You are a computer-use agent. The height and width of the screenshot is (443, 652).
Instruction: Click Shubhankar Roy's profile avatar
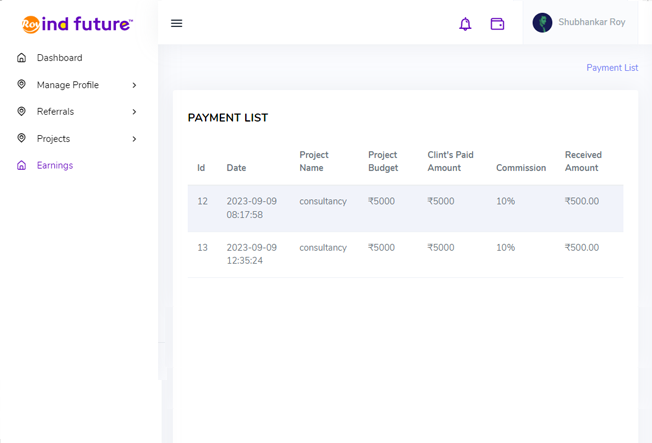click(542, 23)
